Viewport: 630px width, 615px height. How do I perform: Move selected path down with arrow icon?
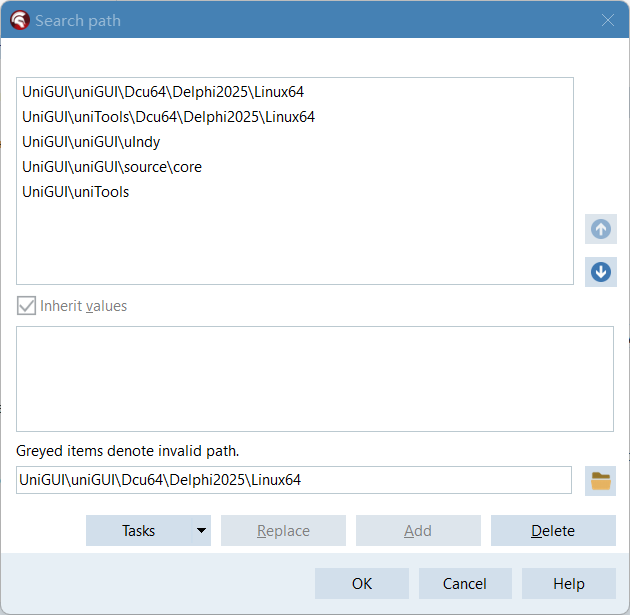click(x=601, y=272)
